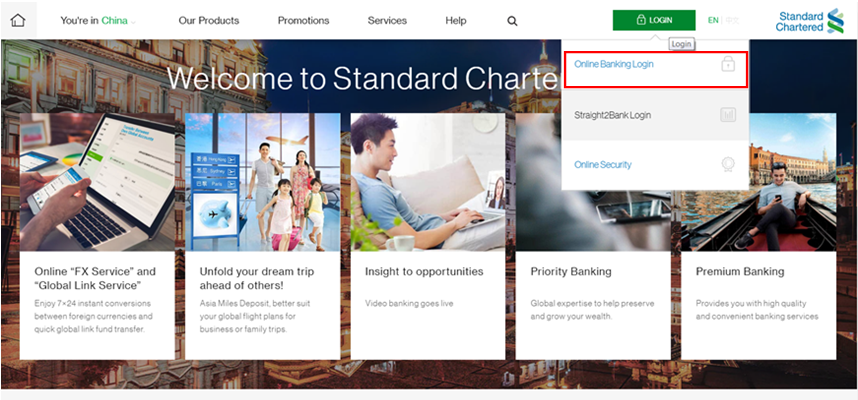Click the Welcome to Standard Chartered heading

pyautogui.click(x=364, y=78)
